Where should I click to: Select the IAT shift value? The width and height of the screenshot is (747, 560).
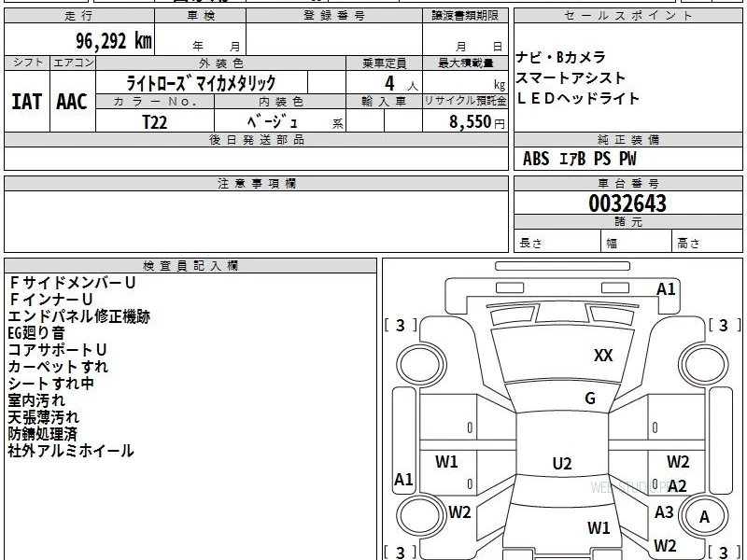(26, 102)
